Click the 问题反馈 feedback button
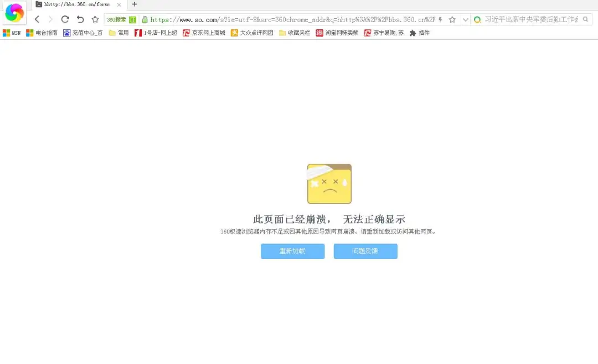598x364 pixels. click(x=365, y=251)
